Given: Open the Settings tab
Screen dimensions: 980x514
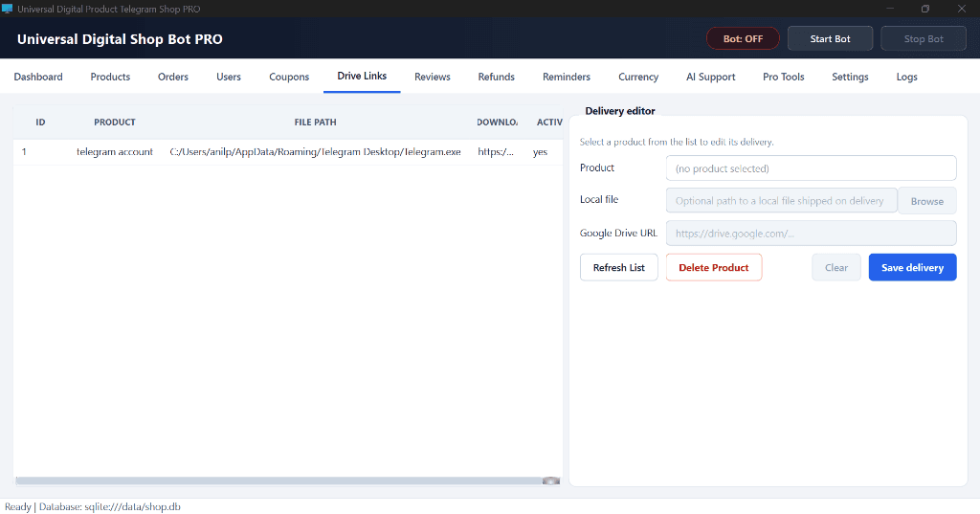Looking at the screenshot, I should tap(850, 77).
